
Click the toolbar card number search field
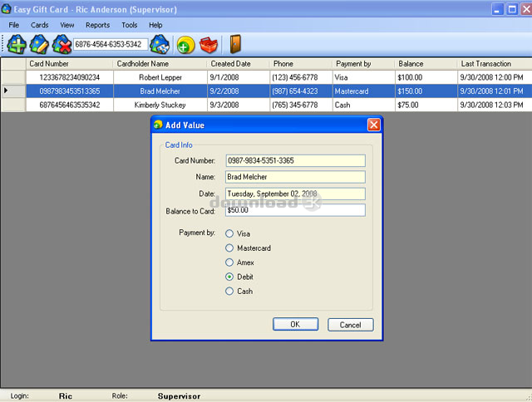coord(111,44)
